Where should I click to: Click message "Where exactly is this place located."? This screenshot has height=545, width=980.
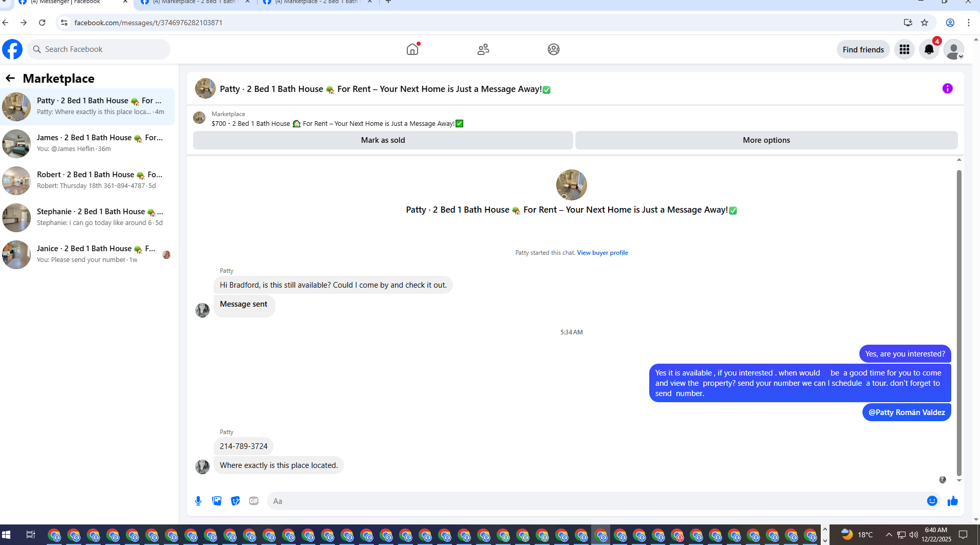pos(279,465)
